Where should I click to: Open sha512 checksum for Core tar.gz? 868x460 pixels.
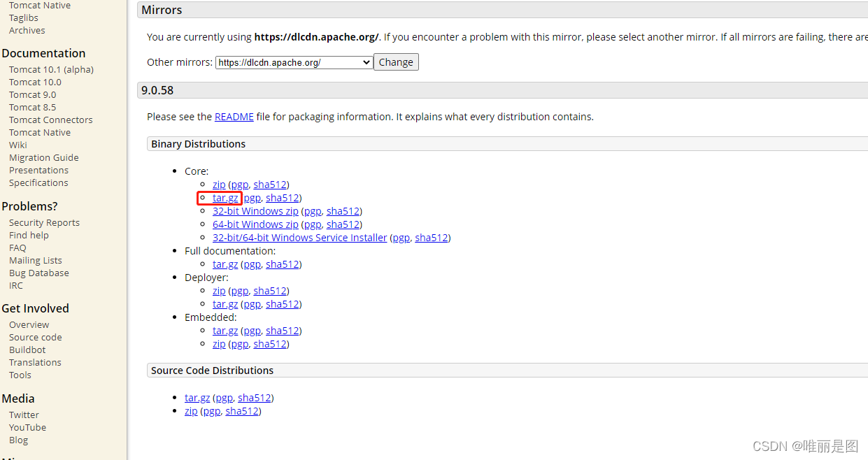coord(283,198)
